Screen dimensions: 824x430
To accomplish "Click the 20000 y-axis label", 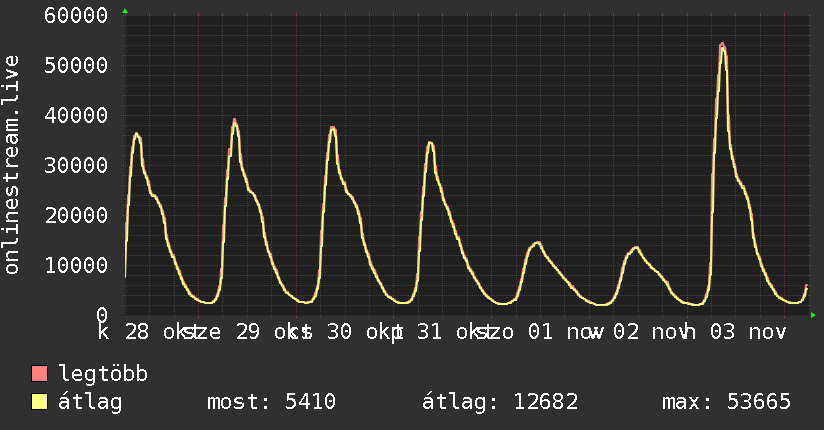I will pyautogui.click(x=76, y=215).
